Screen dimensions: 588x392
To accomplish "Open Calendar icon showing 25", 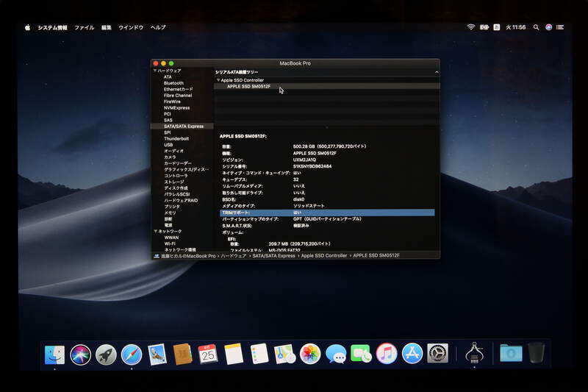I will [x=208, y=354].
